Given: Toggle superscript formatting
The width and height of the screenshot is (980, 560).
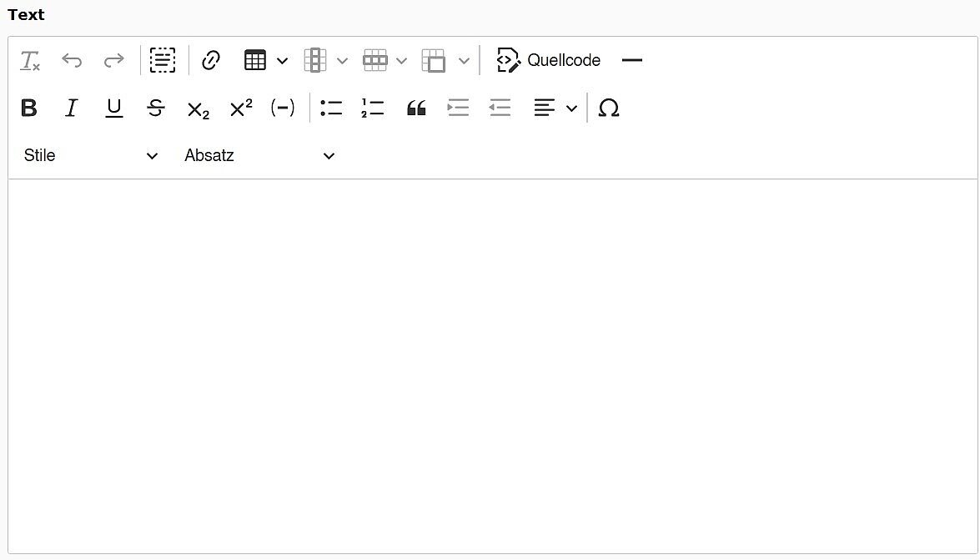Looking at the screenshot, I should tap(240, 107).
